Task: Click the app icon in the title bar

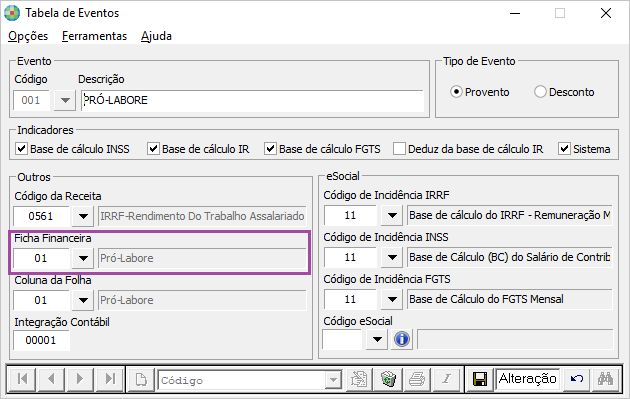Action: click(x=12, y=13)
